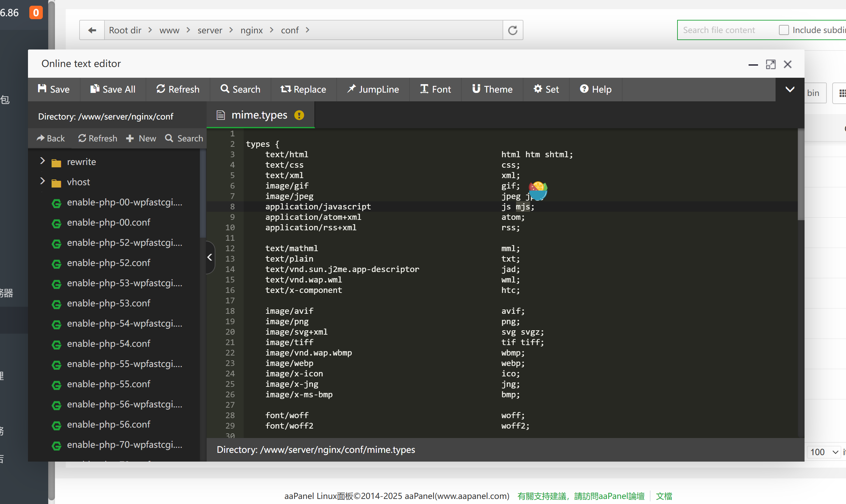Open the Theme selector

coord(492,89)
